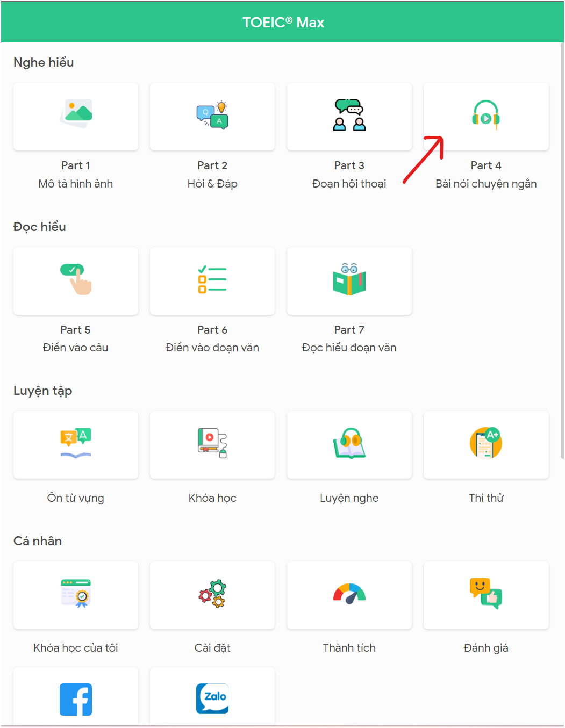The width and height of the screenshot is (565, 728).
Task: Open the Ôn từ vựng translation icon
Action: coord(76,443)
